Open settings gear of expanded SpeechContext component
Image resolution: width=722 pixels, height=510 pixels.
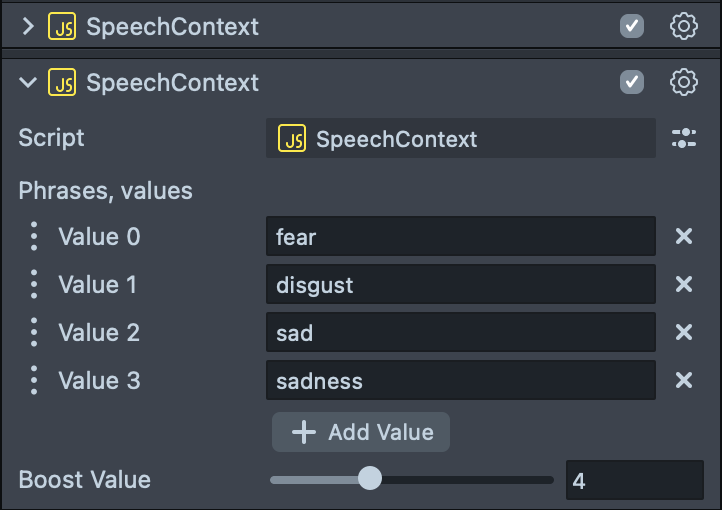pyautogui.click(x=684, y=82)
